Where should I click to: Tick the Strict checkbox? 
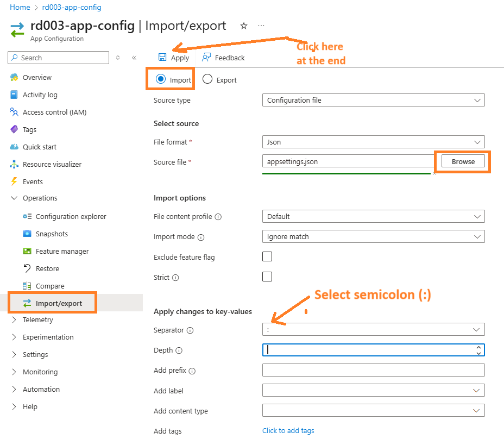coord(267,277)
